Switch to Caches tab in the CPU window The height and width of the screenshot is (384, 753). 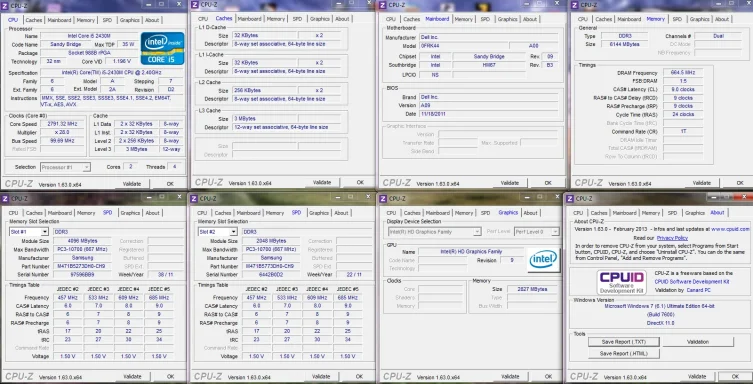34,20
